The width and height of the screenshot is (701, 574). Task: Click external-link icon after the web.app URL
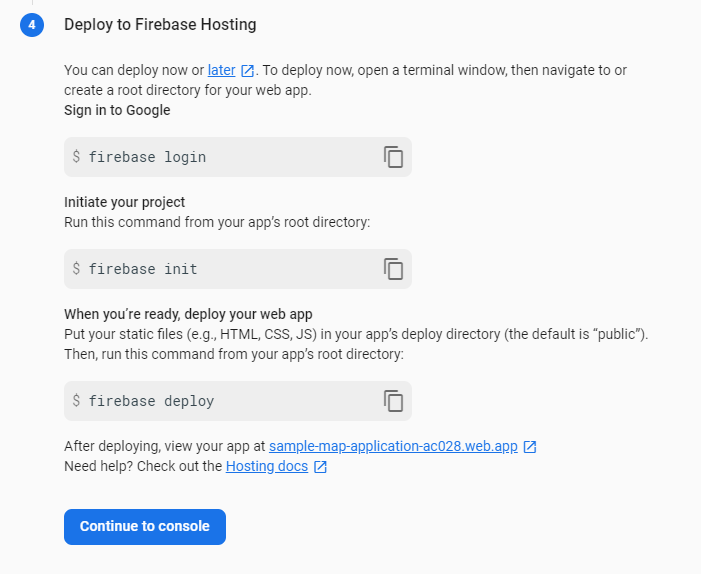point(530,447)
